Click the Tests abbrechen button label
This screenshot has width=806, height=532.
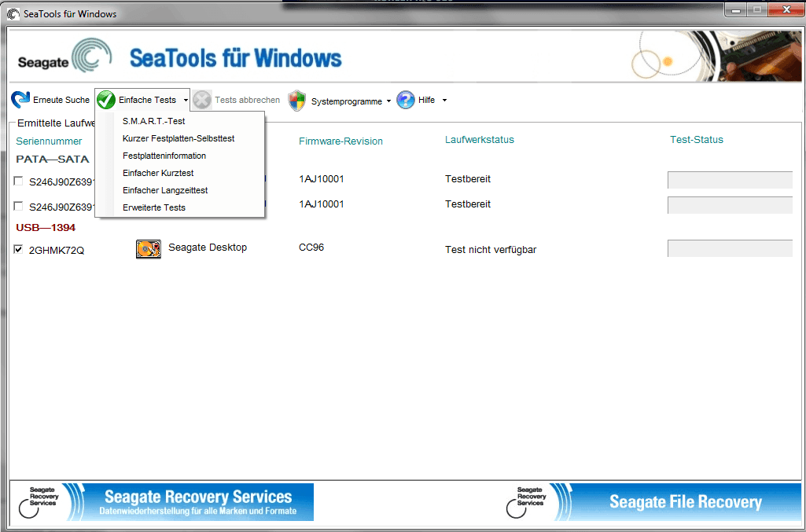click(247, 100)
